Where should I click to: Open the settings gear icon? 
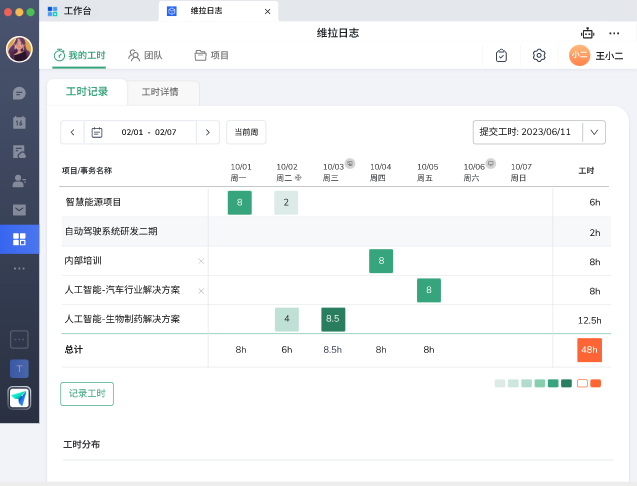tap(539, 55)
